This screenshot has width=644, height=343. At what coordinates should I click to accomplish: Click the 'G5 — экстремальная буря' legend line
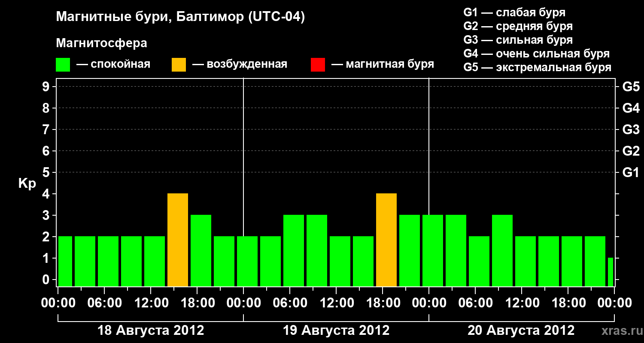pos(537,67)
